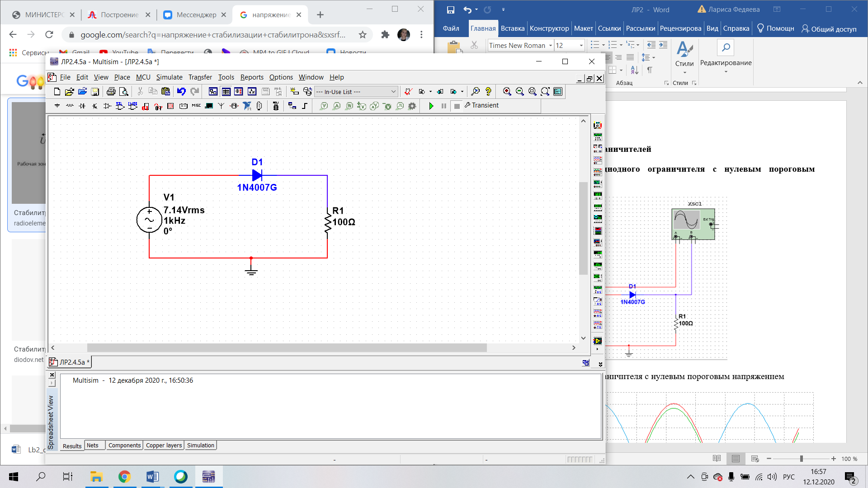The image size is (868, 488).
Task: Create a new Multisim design file
Action: click(57, 92)
